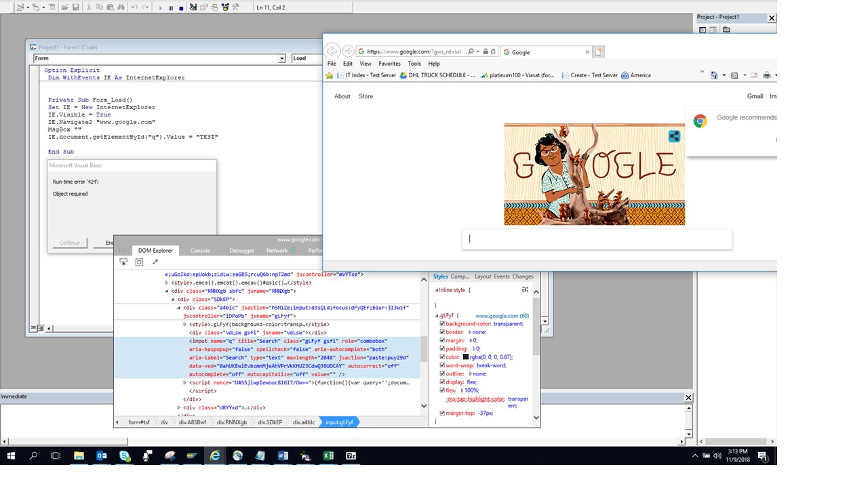The image size is (868, 488).
Task: Uncheck the border style property
Action: point(442,332)
